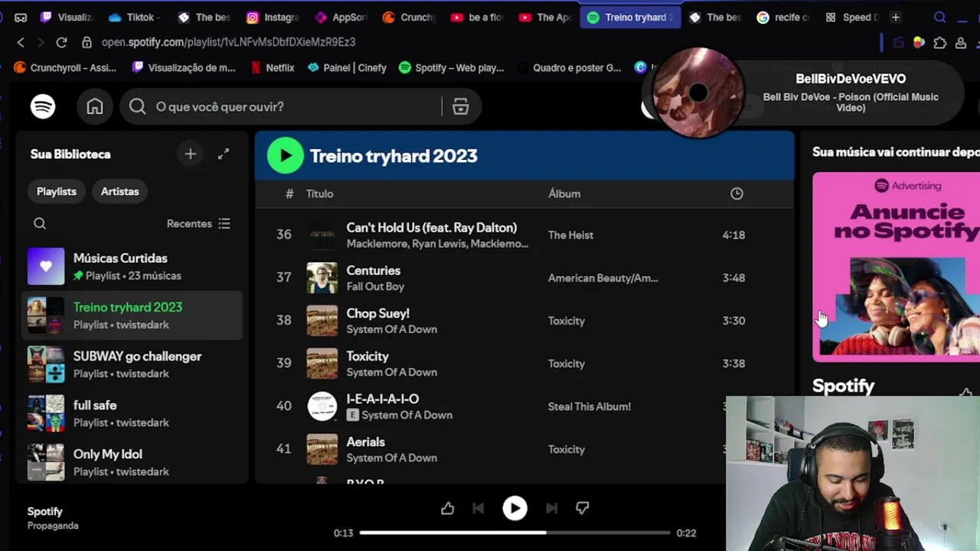
Task: Click the site info lock icon
Action: (x=87, y=42)
